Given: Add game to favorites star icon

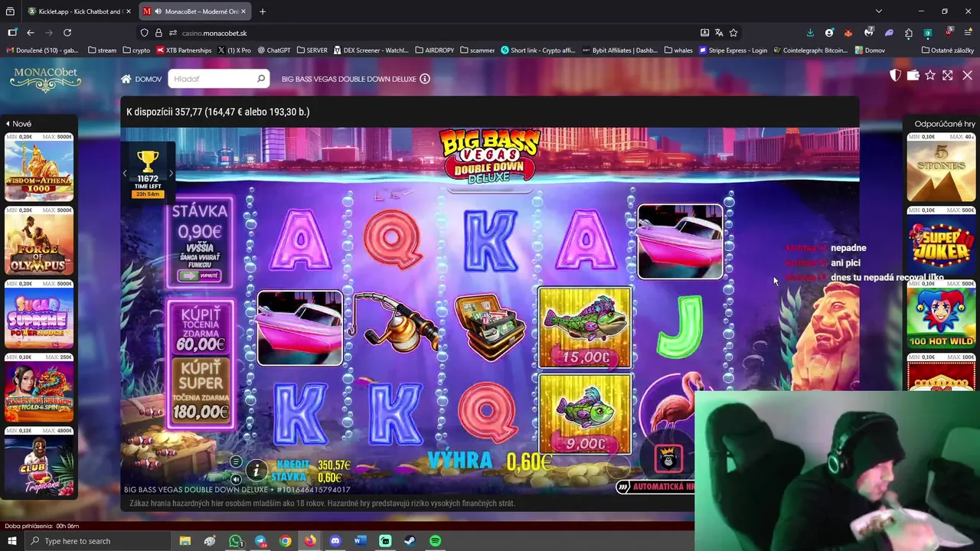Looking at the screenshot, I should pyautogui.click(x=930, y=75).
